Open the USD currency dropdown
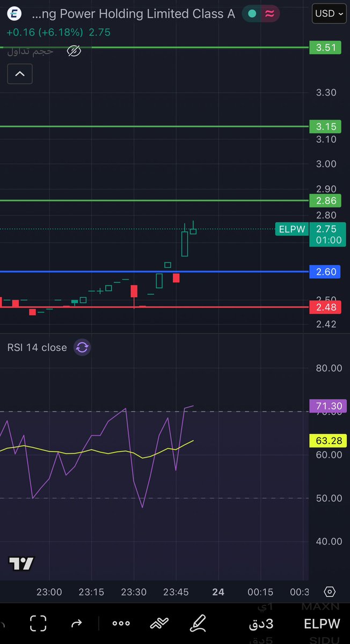The height and width of the screenshot is (644, 350). coord(329,13)
